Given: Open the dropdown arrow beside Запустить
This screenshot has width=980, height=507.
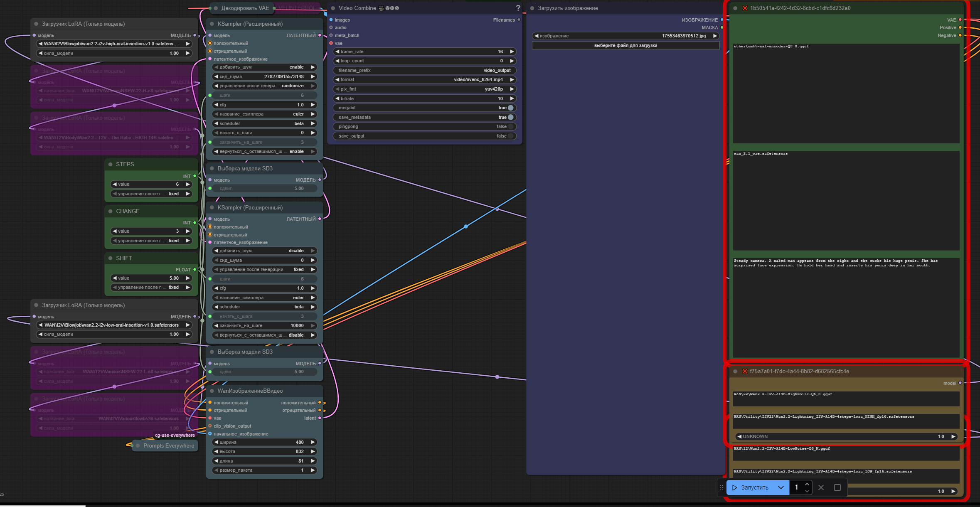Looking at the screenshot, I should (x=781, y=487).
